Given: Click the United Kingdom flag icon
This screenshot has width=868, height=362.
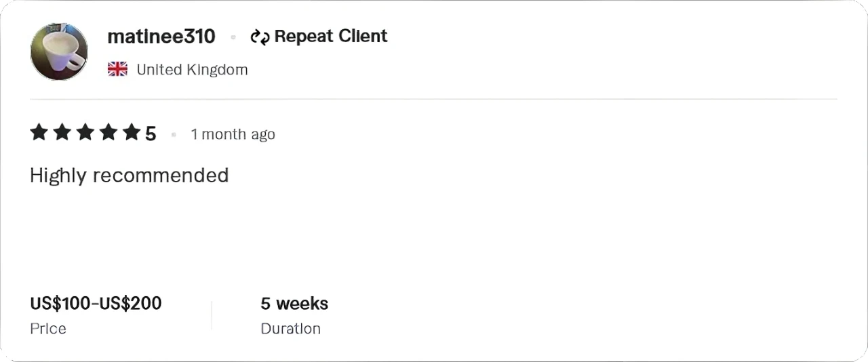Looking at the screenshot, I should tap(118, 69).
